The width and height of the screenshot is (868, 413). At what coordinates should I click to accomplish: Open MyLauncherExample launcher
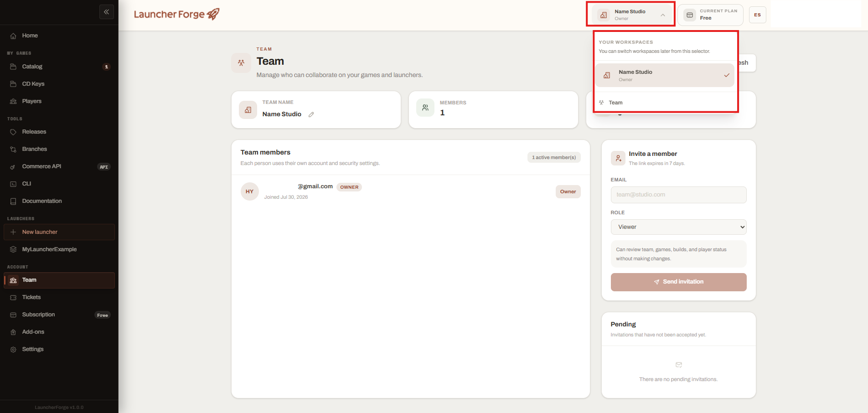59,249
